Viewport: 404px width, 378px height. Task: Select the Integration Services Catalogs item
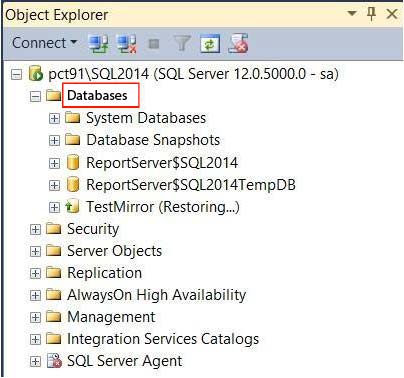[x=163, y=339]
